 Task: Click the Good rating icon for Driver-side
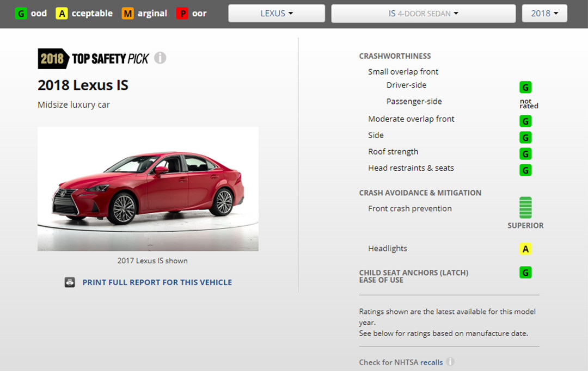[525, 87]
